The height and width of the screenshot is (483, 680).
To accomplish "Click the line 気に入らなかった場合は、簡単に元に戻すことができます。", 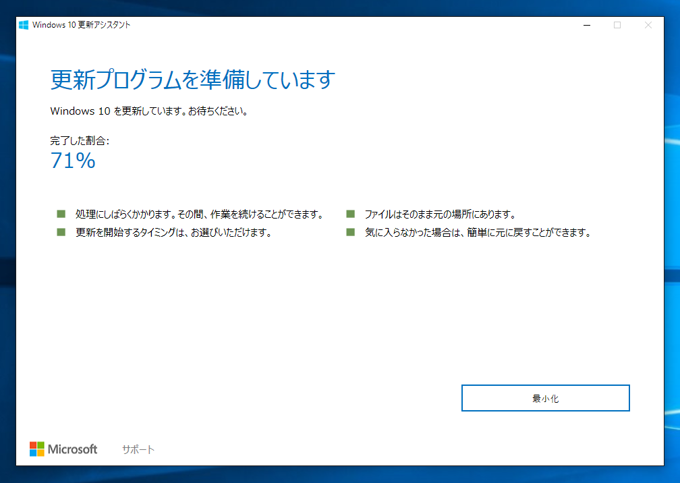I will click(x=478, y=232).
